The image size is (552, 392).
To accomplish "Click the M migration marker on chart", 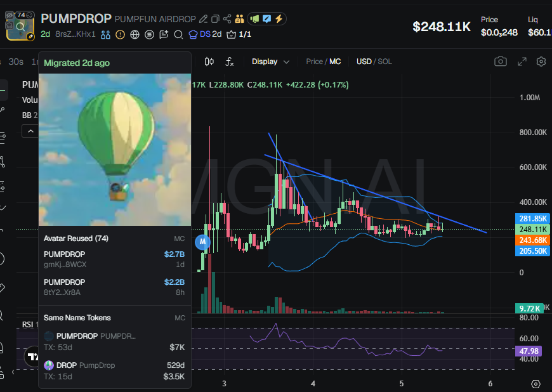I will click(202, 242).
